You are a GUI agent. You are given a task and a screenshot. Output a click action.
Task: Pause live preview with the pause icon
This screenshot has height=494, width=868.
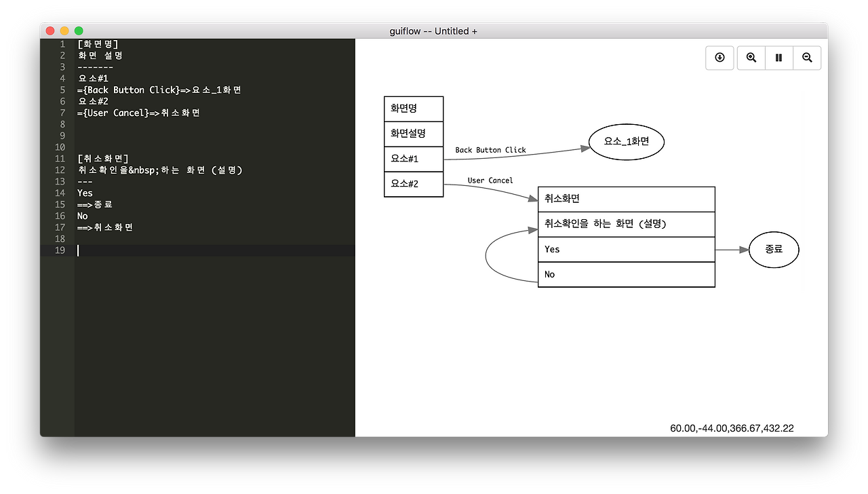778,58
